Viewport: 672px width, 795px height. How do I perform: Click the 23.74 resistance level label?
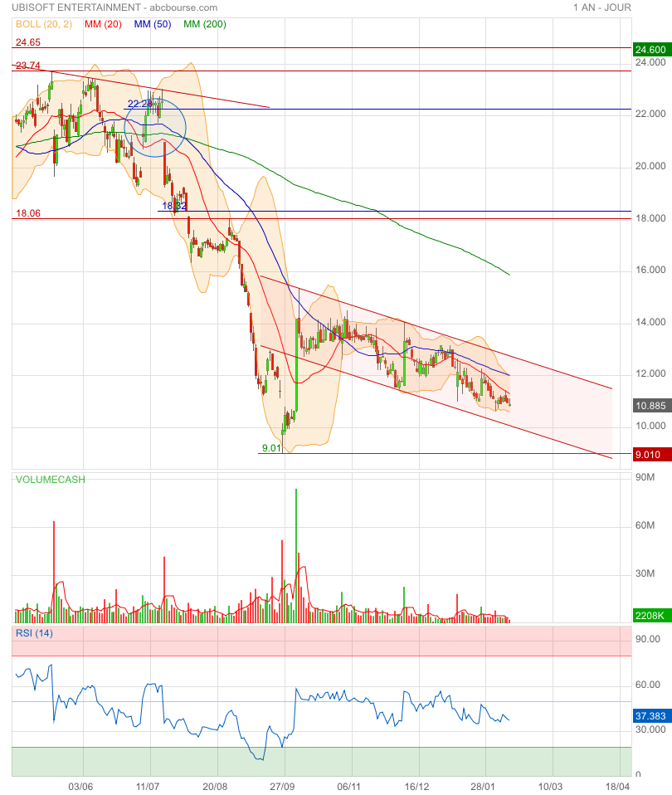point(28,66)
